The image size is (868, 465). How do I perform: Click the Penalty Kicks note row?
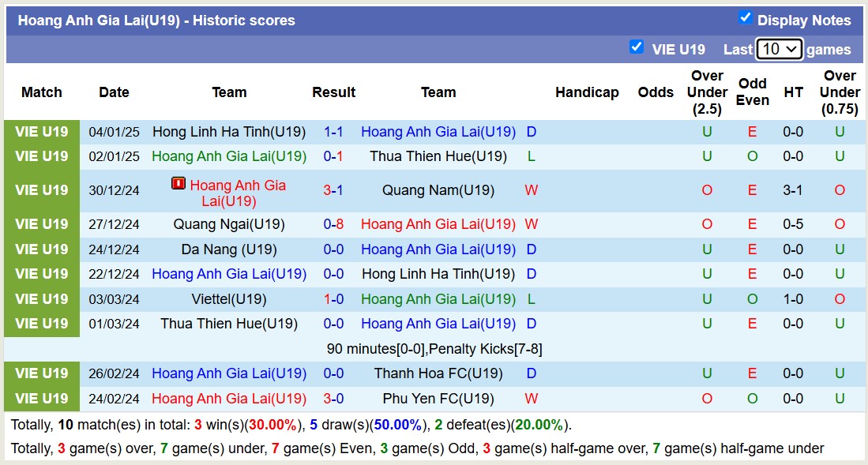[434, 348]
